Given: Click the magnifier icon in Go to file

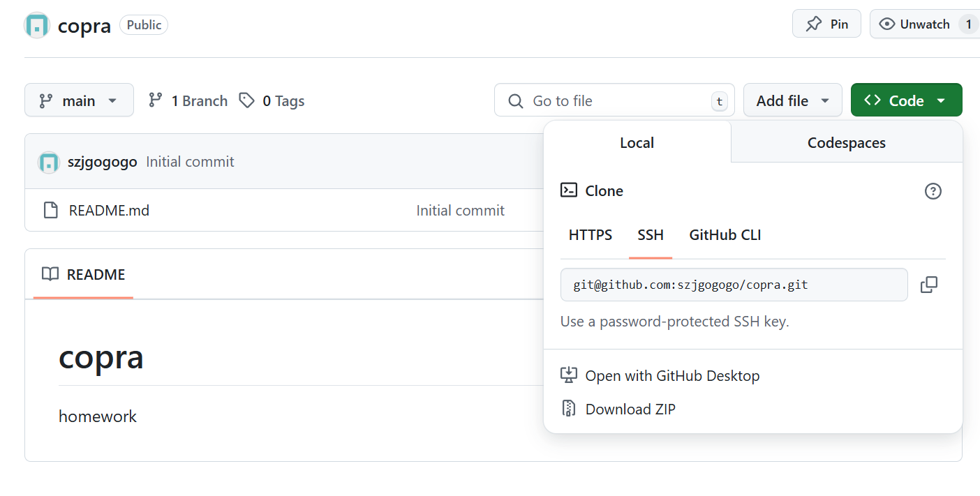Looking at the screenshot, I should click(x=516, y=101).
